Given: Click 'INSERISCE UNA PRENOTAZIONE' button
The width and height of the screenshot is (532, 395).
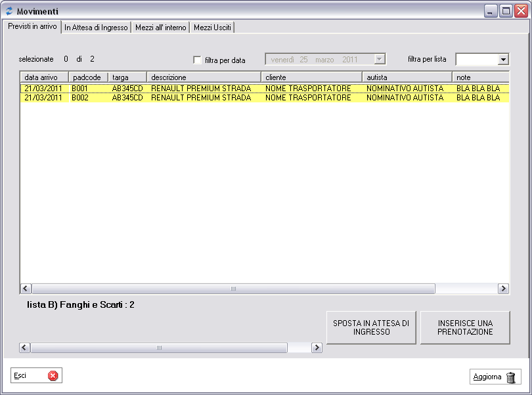Looking at the screenshot, I should tap(465, 327).
